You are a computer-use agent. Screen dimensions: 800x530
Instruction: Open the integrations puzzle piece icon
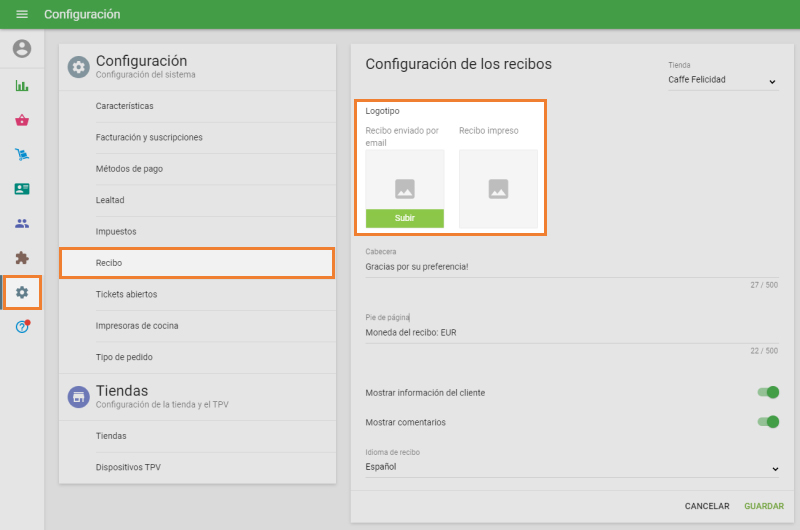click(x=22, y=257)
